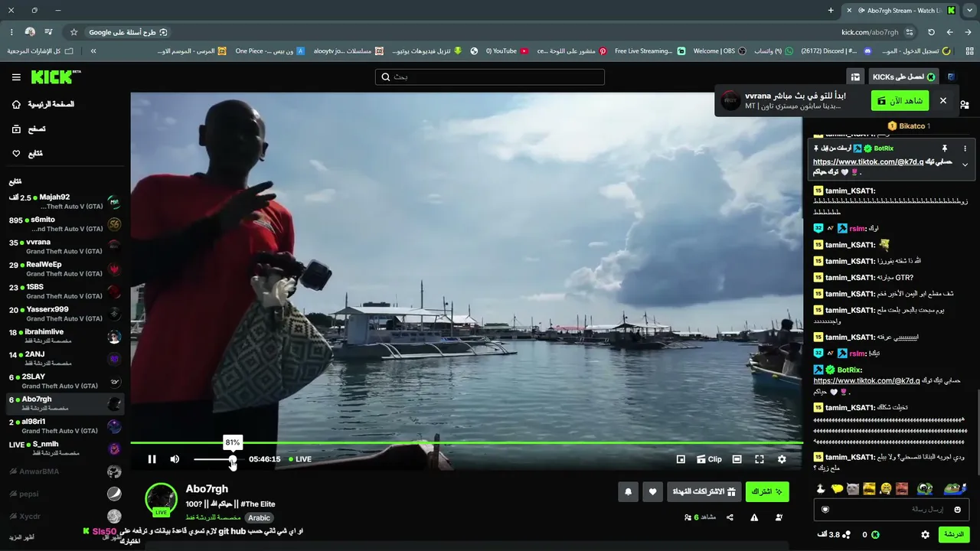Viewport: 980px width, 551px height.
Task: Report the stream with warning icon
Action: coord(754,517)
